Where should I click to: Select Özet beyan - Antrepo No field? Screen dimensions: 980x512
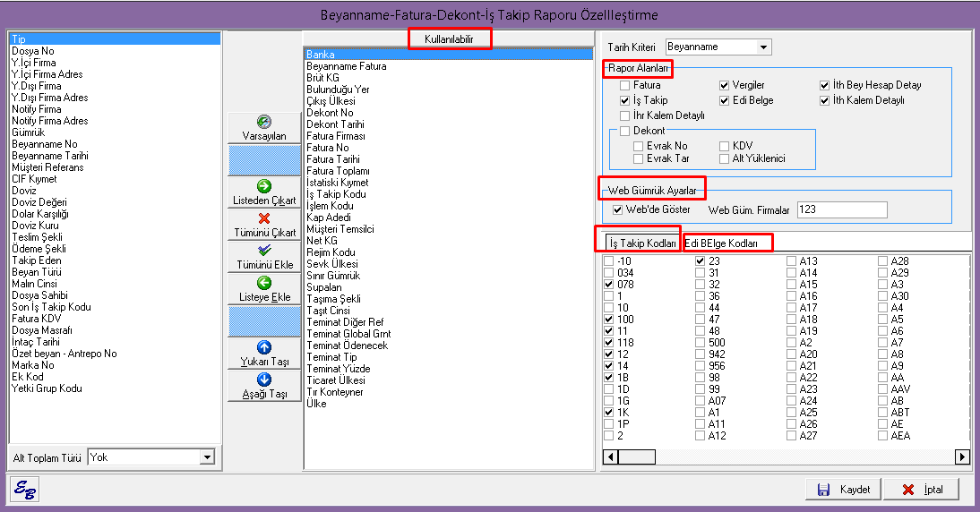115,354
